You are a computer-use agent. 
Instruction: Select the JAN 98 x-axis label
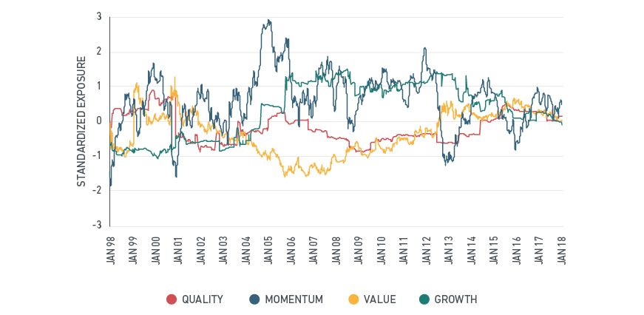[x=110, y=250]
